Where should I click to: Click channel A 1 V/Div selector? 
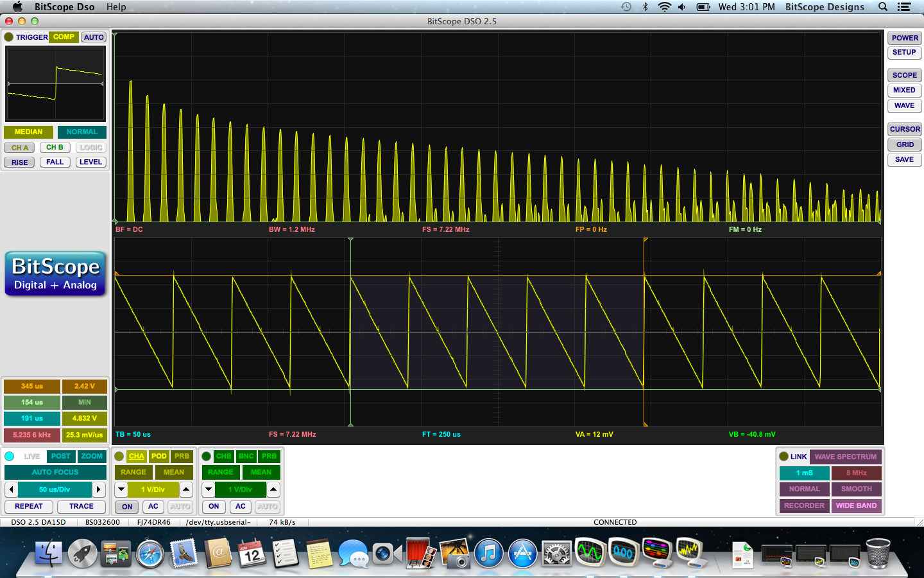coord(153,489)
